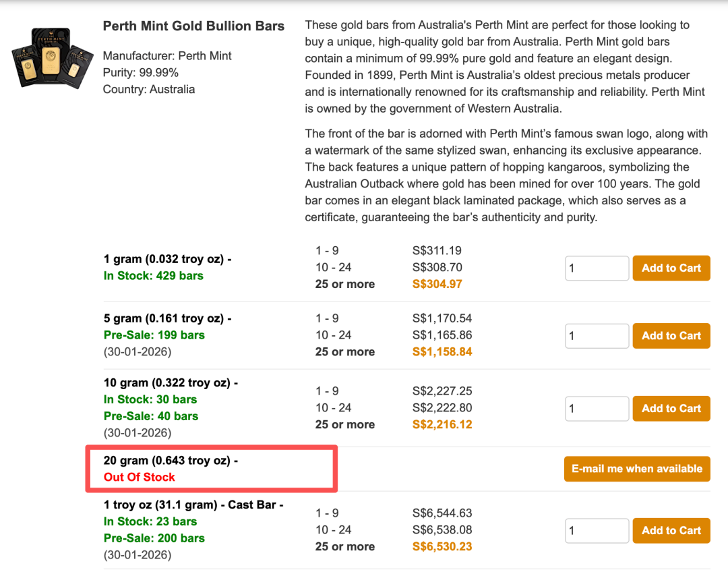Add the 5 gram bar to cart
The height and width of the screenshot is (576, 728).
[671, 335]
